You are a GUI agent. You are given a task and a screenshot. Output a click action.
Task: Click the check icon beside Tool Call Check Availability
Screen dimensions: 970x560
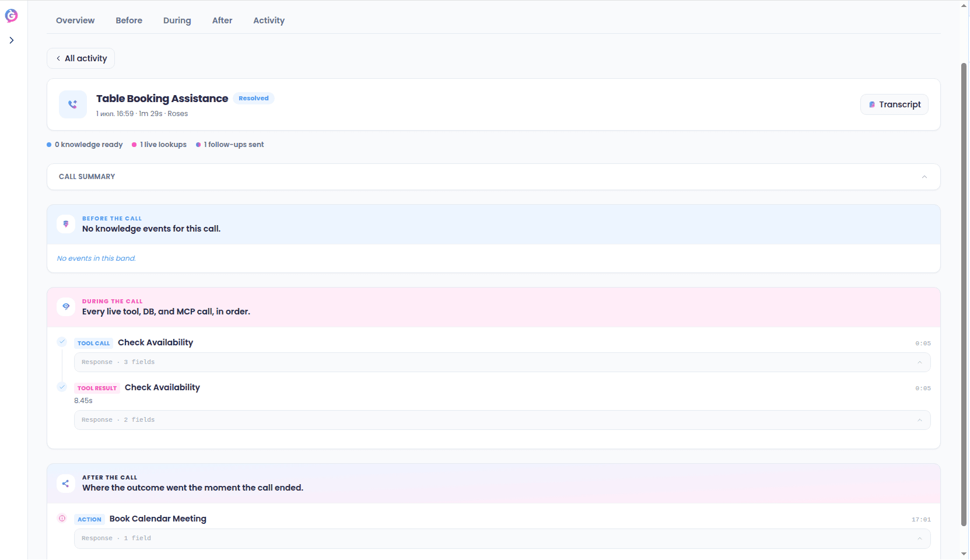(62, 342)
